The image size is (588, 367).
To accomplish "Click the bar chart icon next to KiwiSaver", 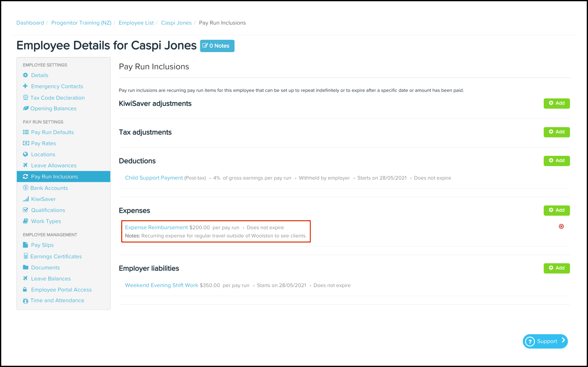I will [x=26, y=199].
